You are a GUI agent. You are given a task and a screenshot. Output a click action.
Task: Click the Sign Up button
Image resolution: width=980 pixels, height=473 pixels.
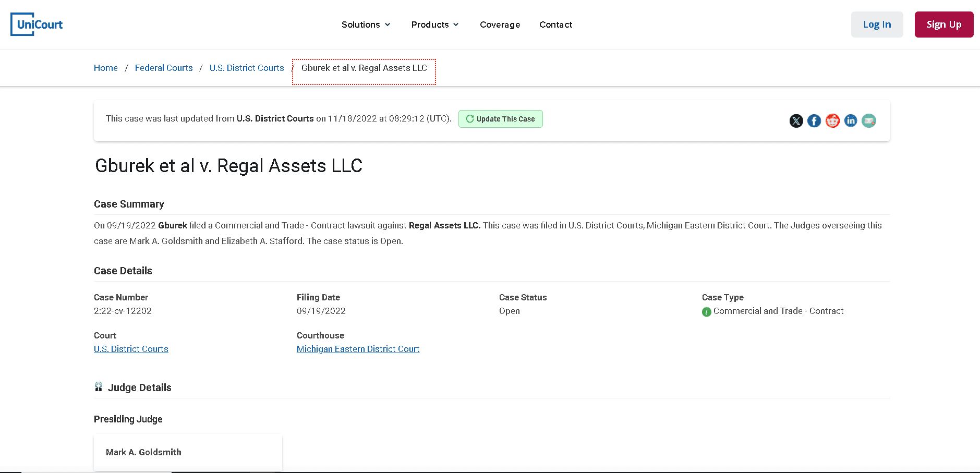pyautogui.click(x=943, y=25)
